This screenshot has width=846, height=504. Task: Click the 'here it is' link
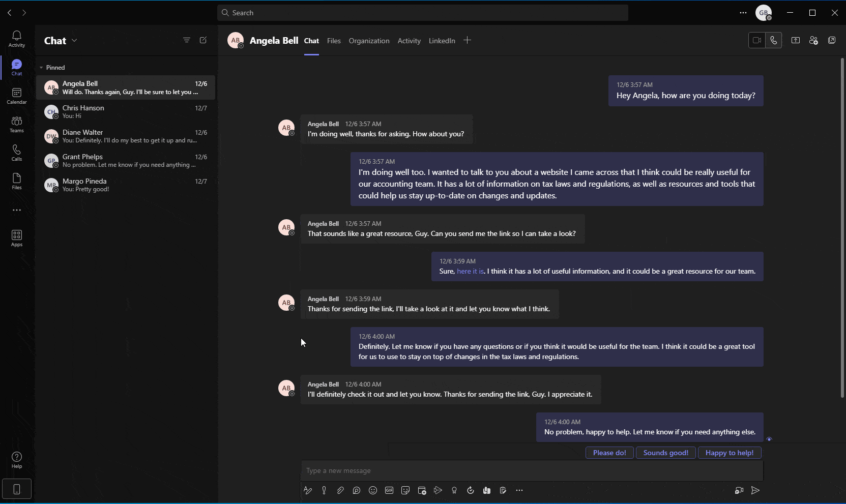pyautogui.click(x=470, y=271)
